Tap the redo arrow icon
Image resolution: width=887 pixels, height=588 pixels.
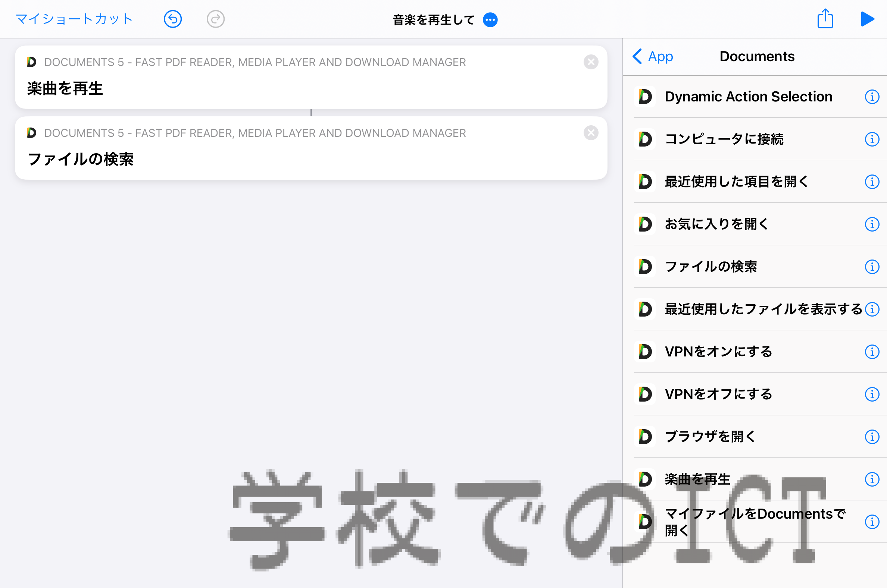coord(216,19)
